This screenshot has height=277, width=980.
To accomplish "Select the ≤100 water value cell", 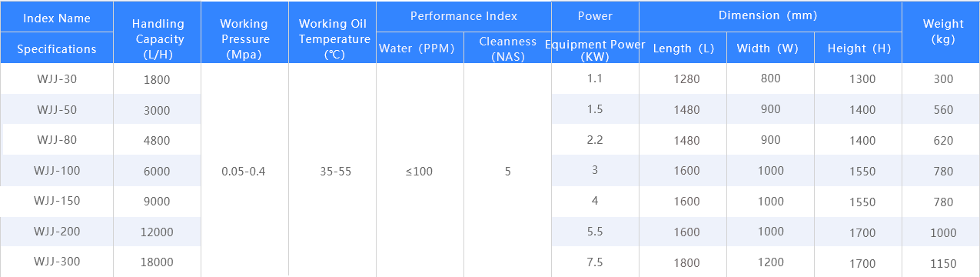I will pyautogui.click(x=420, y=171).
